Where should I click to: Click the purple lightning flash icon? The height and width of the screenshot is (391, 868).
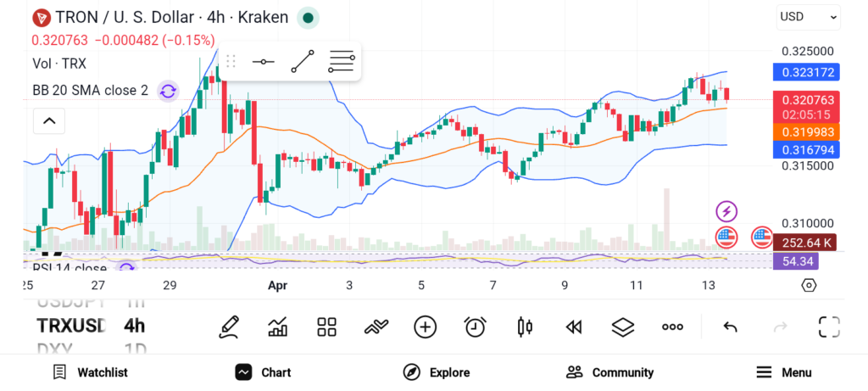[x=726, y=211]
